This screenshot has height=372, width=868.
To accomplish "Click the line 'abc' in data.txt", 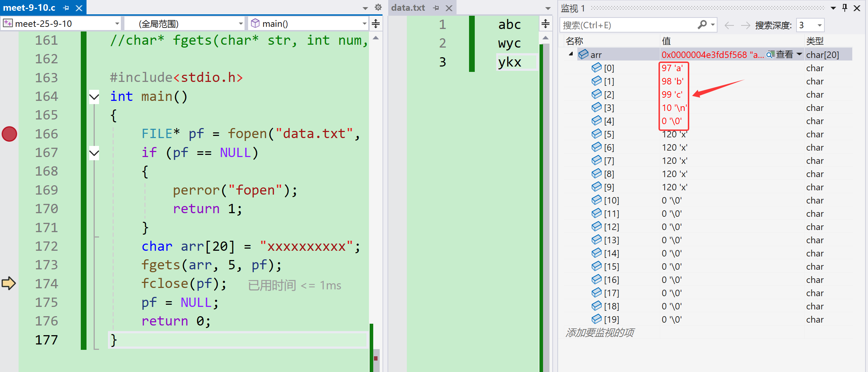I will tap(510, 24).
